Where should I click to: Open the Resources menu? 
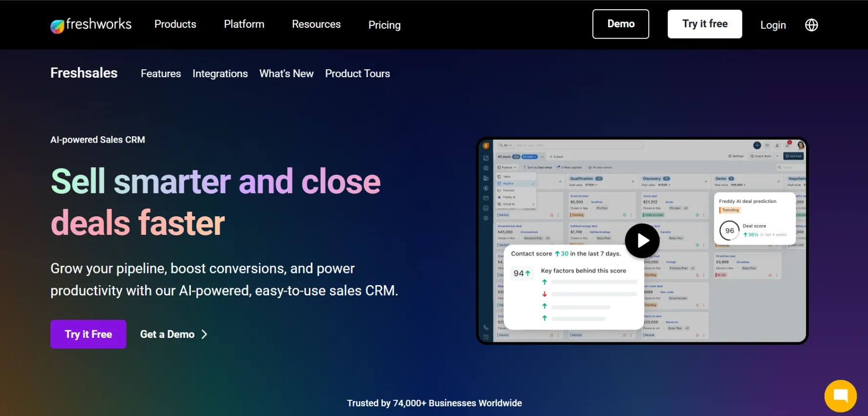(x=316, y=24)
